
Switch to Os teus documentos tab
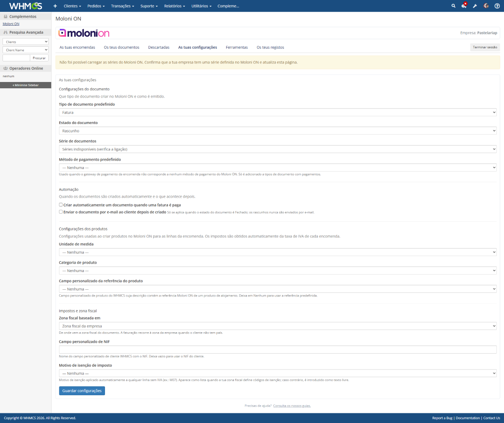click(x=121, y=48)
